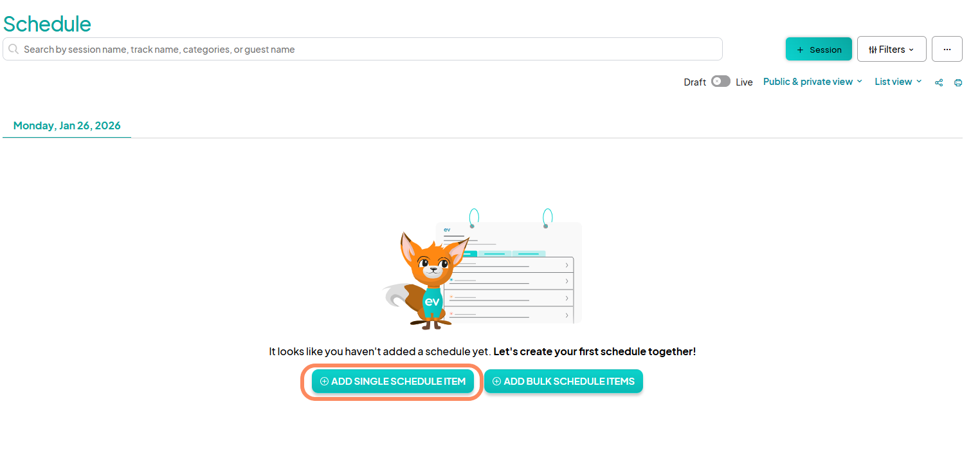Open the three-dot more options menu
This screenshot has height=462, width=980.
947,50
